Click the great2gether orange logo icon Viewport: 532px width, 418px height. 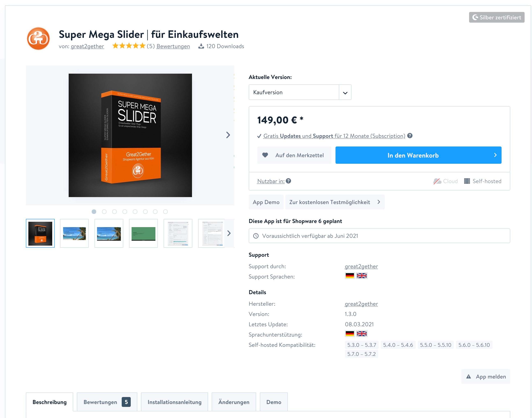pos(38,39)
